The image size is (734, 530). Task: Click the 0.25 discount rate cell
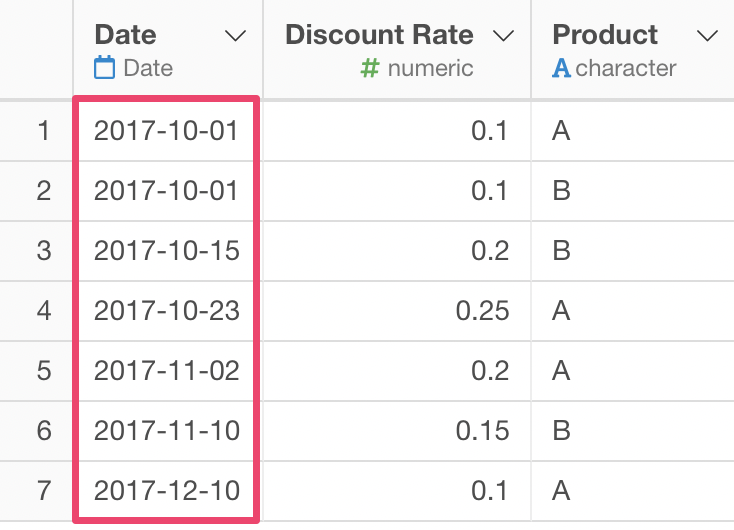pos(397,310)
